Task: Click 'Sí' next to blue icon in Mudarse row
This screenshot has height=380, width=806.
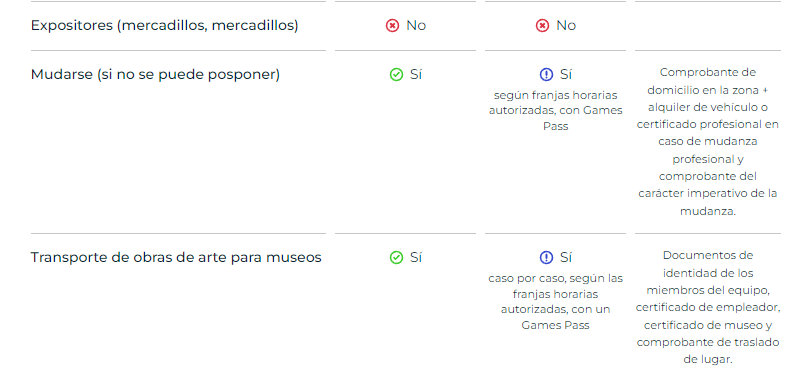Action: coord(565,75)
